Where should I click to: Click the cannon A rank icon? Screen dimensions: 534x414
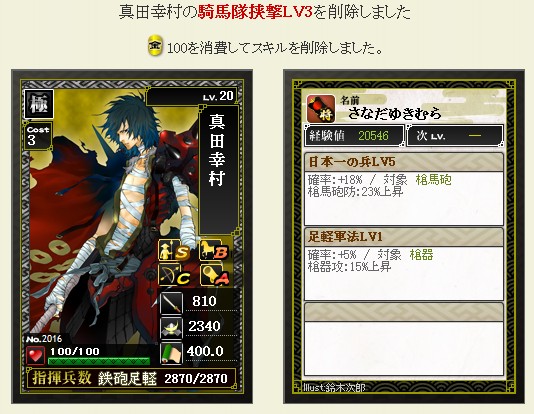click(216, 275)
